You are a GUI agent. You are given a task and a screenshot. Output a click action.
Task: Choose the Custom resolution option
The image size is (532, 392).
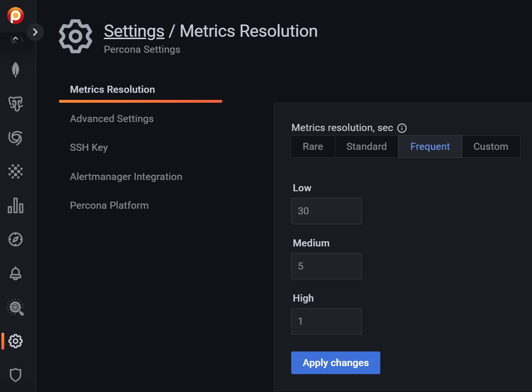pyautogui.click(x=491, y=147)
